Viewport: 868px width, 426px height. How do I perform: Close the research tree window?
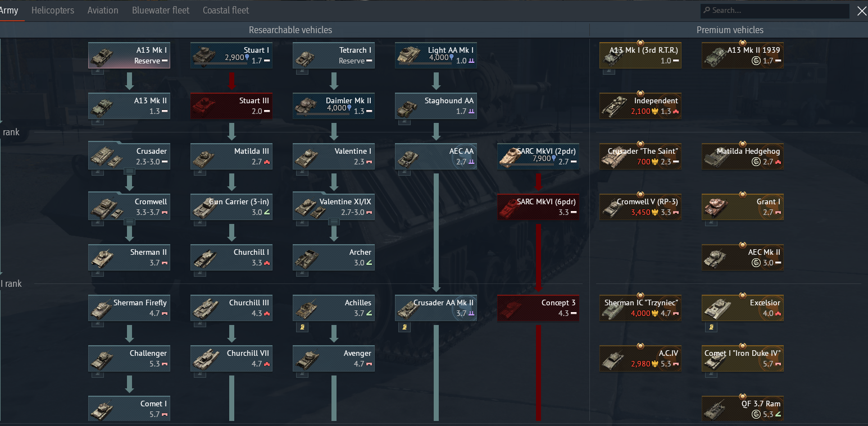tap(861, 11)
